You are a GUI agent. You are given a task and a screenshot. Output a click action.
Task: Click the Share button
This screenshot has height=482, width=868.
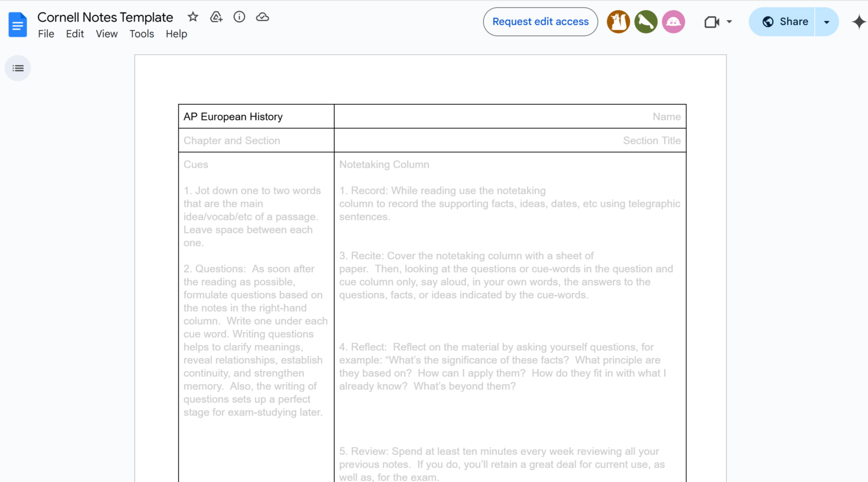pos(793,21)
